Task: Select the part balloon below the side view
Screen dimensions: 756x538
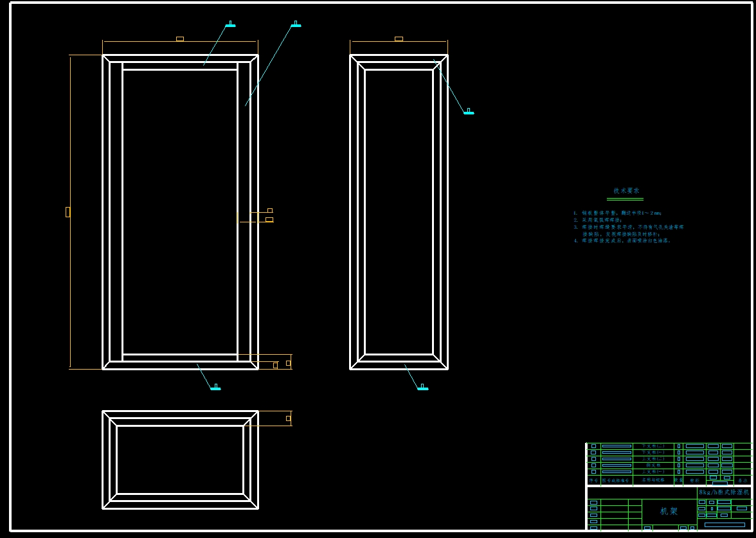Action: click(422, 387)
